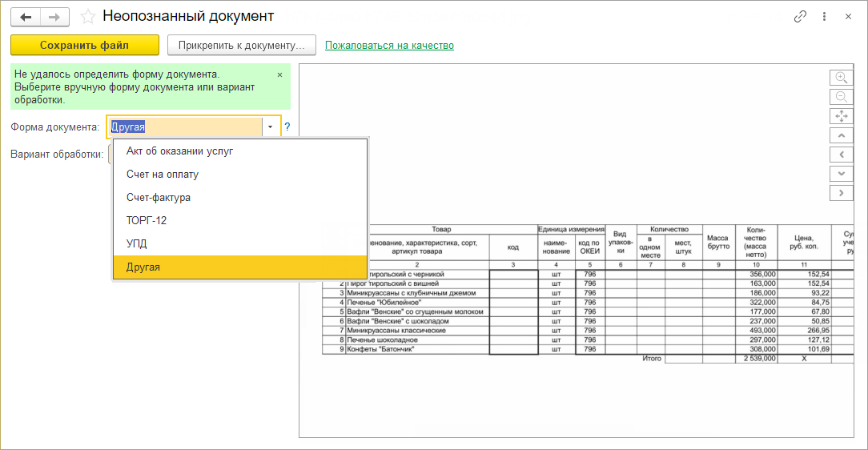
Task: Click the Конфеты "Батончик" row text
Action: tap(380, 350)
